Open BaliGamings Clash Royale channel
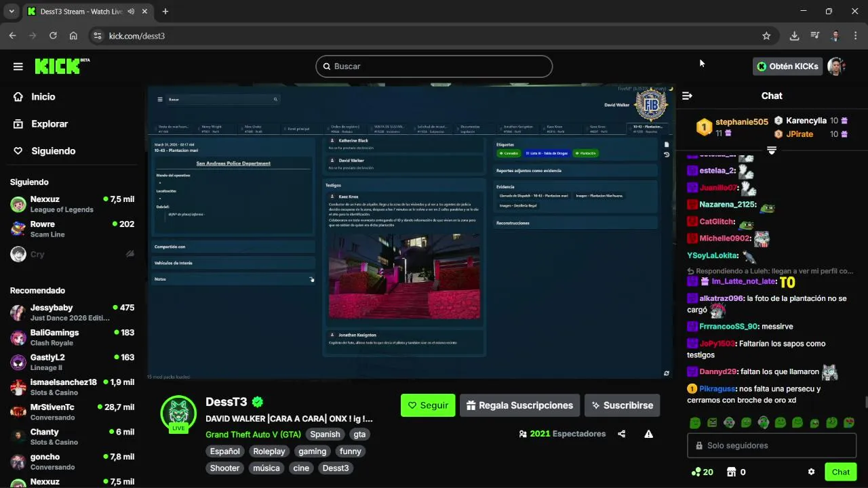The image size is (868, 488). tap(73, 338)
